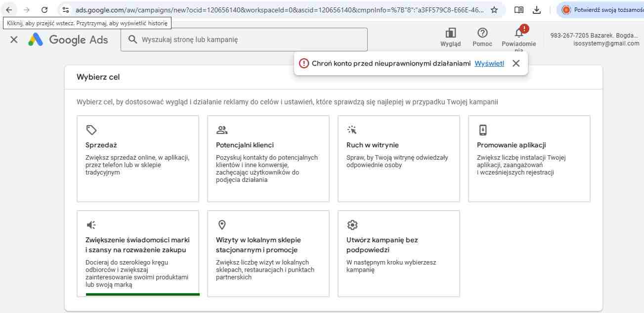Click the Wyświetl link in alert
The width and height of the screenshot is (644, 313).
(x=489, y=63)
